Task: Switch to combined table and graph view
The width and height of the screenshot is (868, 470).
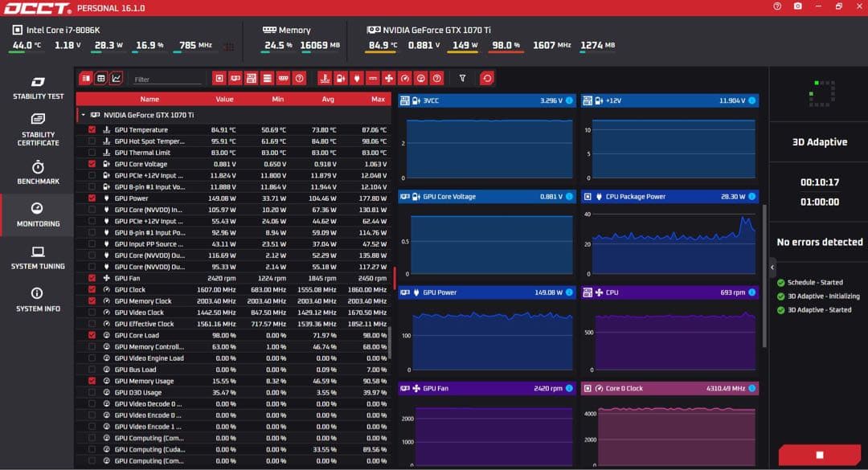Action: (85, 79)
